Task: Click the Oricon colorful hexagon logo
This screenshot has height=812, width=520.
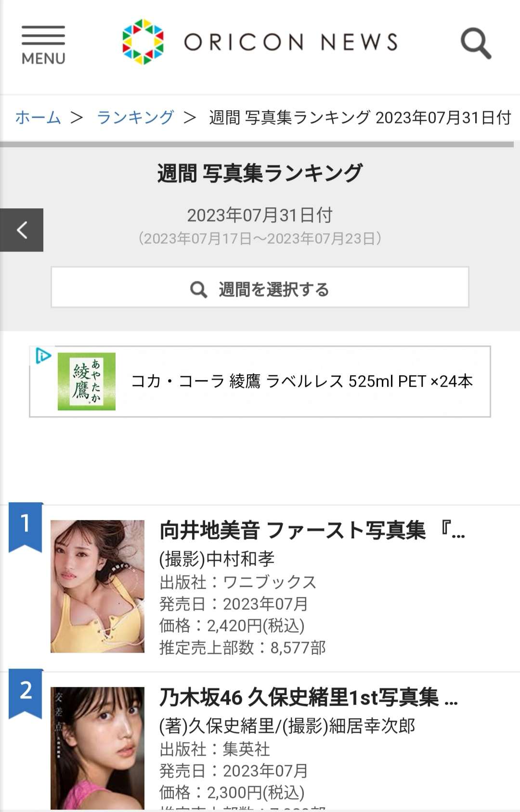Action: pos(143,42)
